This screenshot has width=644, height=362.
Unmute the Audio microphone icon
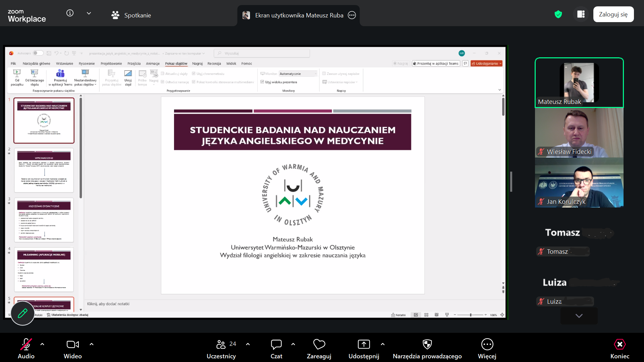tap(26, 345)
